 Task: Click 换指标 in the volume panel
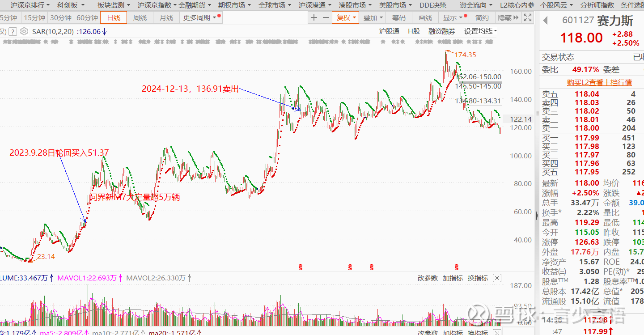[x=478, y=278]
